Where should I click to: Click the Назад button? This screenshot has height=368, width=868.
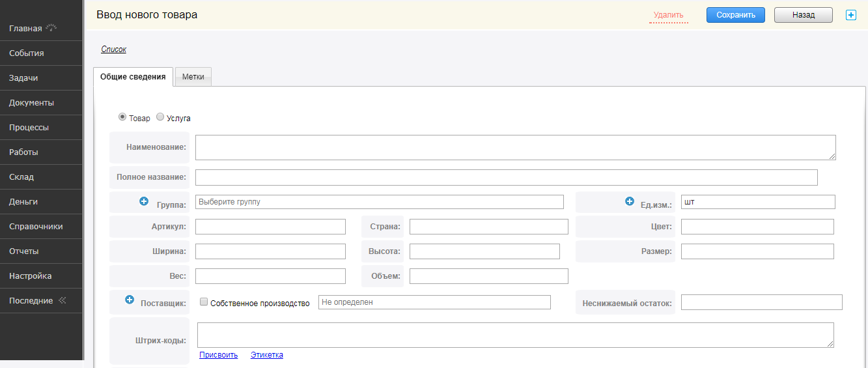tap(803, 15)
